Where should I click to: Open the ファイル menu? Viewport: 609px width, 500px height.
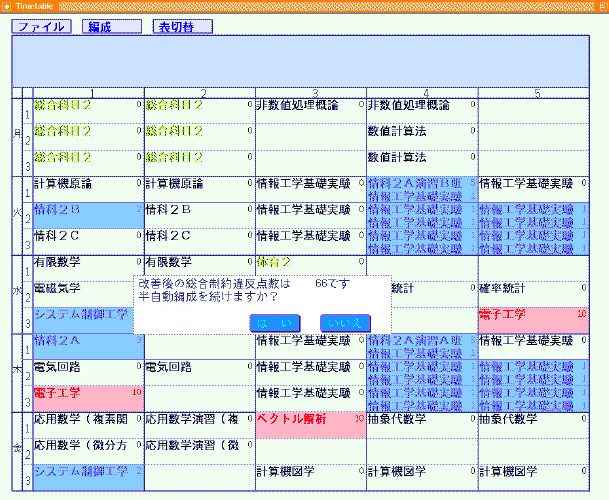coord(41,27)
